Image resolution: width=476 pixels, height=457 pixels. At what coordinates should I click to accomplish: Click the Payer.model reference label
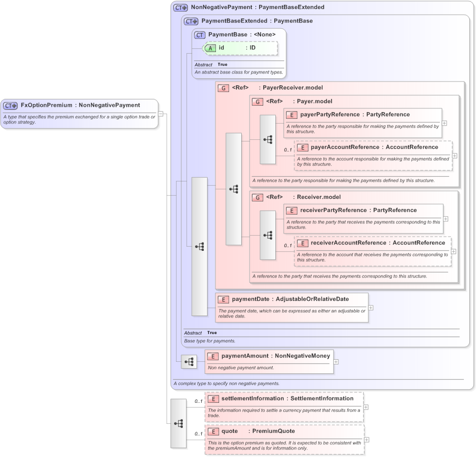pyautogui.click(x=299, y=101)
